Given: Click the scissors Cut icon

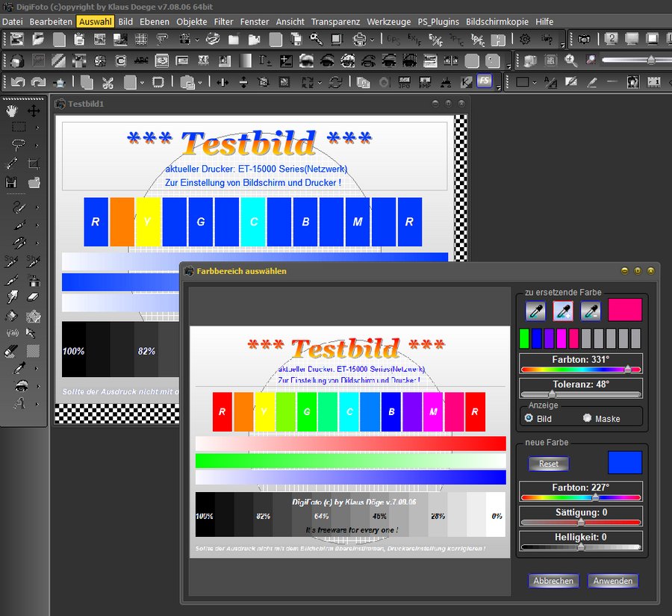Looking at the screenshot, I should 108,82.
